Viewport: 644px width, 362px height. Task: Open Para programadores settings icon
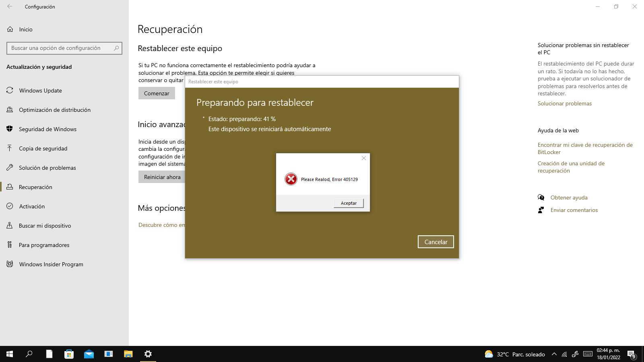10,245
